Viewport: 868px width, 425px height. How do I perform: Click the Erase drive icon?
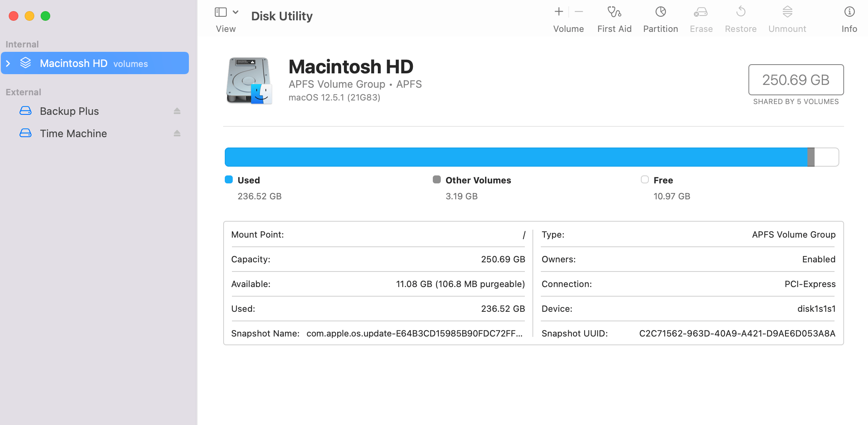coord(701,12)
